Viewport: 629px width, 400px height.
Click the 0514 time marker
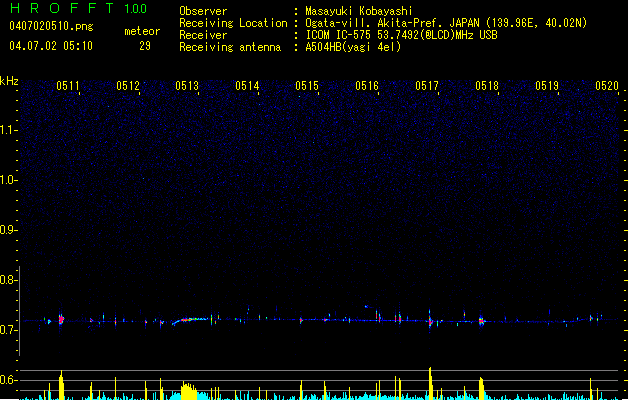247,86
